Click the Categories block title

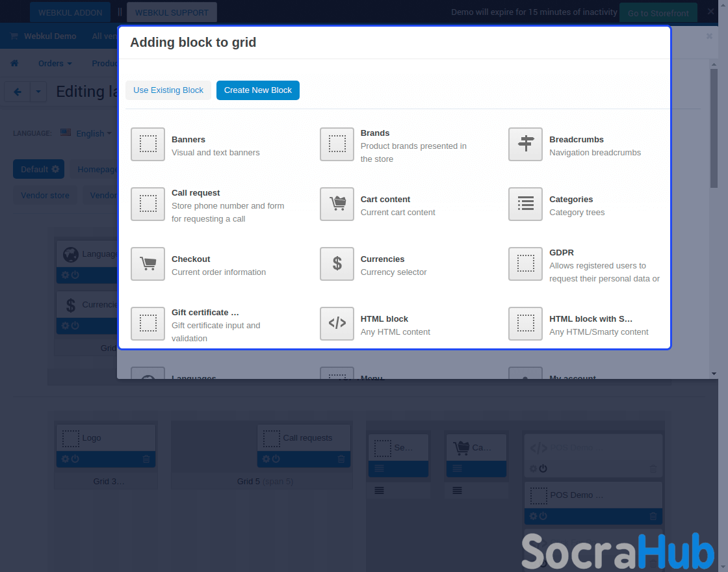tap(571, 199)
